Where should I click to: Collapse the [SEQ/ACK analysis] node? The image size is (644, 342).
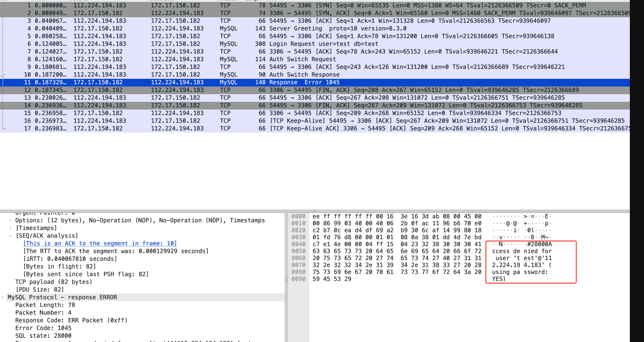[10, 236]
